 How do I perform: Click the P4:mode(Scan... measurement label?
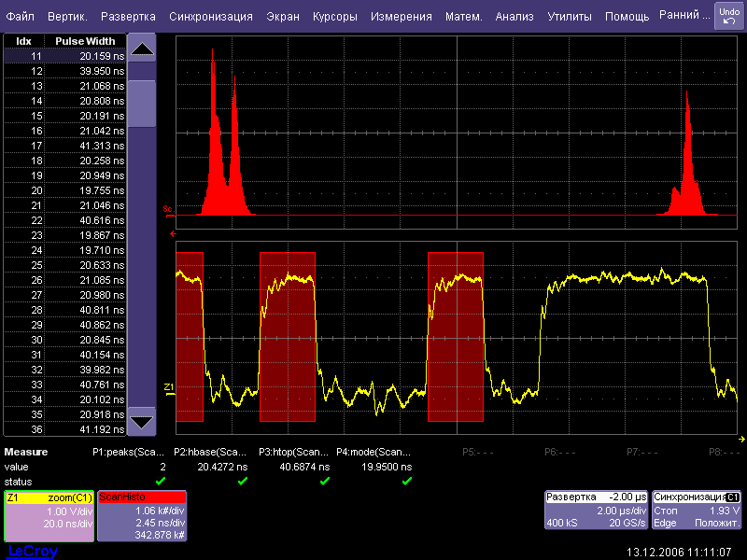click(x=373, y=452)
